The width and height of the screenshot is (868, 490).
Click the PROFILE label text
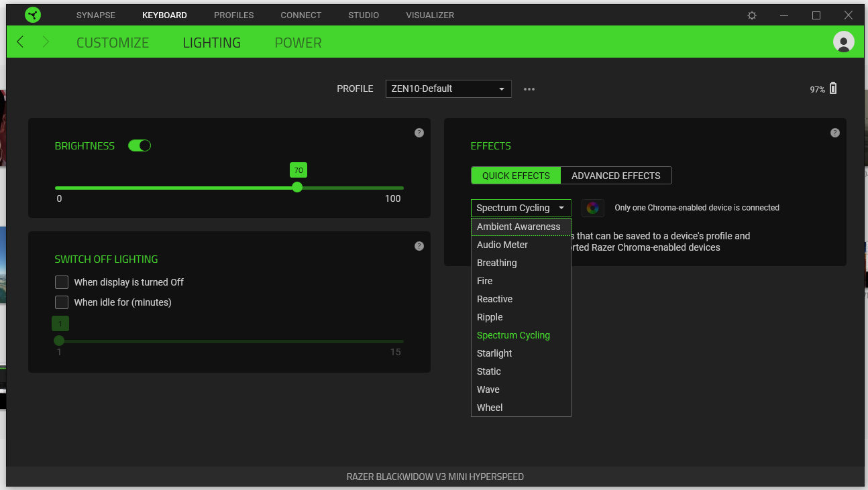355,88
